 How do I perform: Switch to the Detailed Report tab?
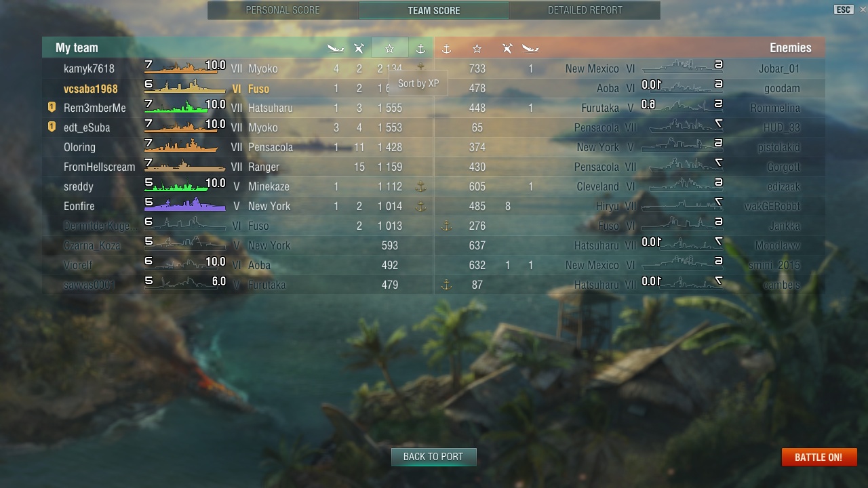585,10
